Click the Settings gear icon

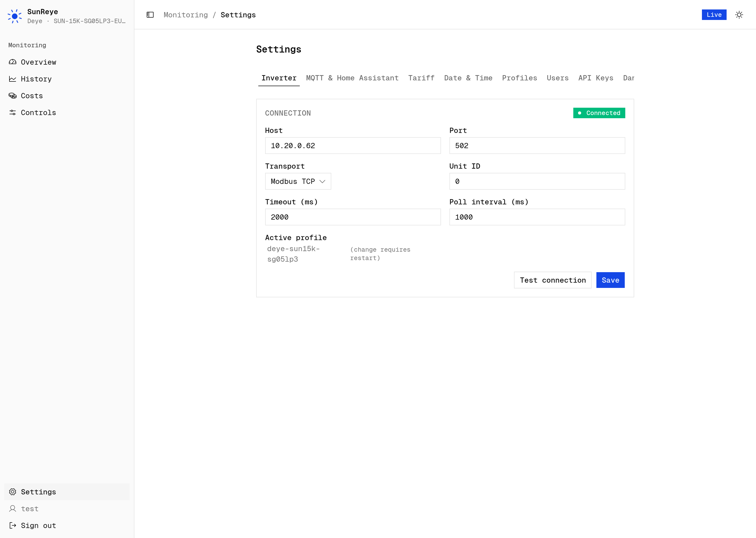click(x=13, y=492)
